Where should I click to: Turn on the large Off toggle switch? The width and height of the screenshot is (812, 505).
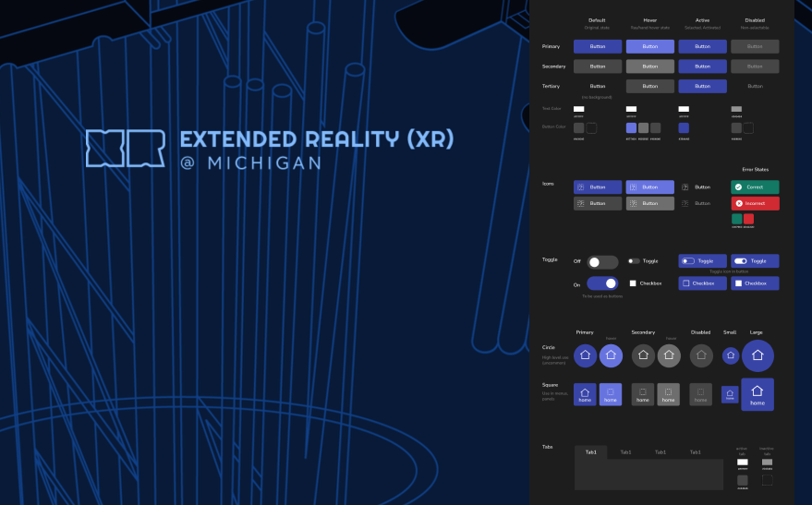click(603, 262)
